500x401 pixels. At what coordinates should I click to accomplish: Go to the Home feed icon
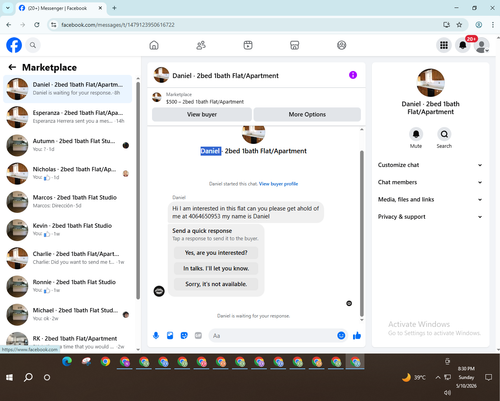154,45
